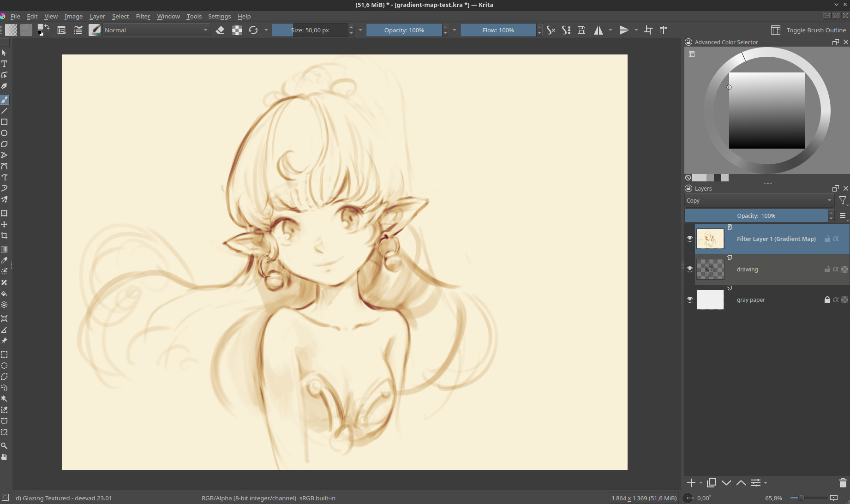850x504 pixels.
Task: Adjust the brush Opacity slider
Action: point(404,30)
